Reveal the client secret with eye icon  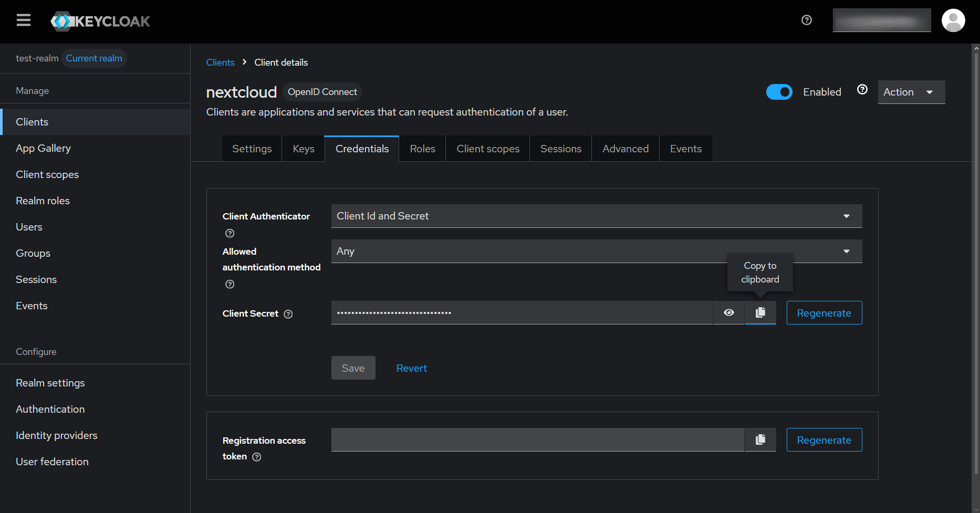728,312
